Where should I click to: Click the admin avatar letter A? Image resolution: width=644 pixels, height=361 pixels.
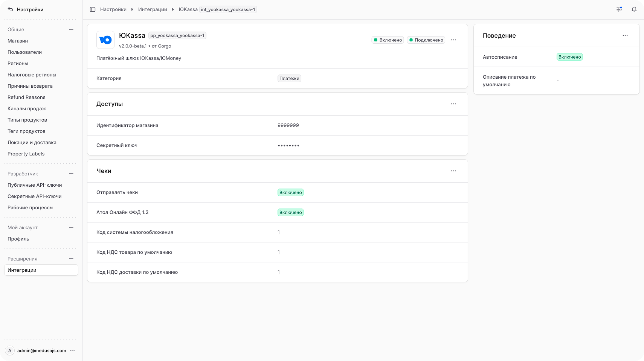click(x=10, y=350)
